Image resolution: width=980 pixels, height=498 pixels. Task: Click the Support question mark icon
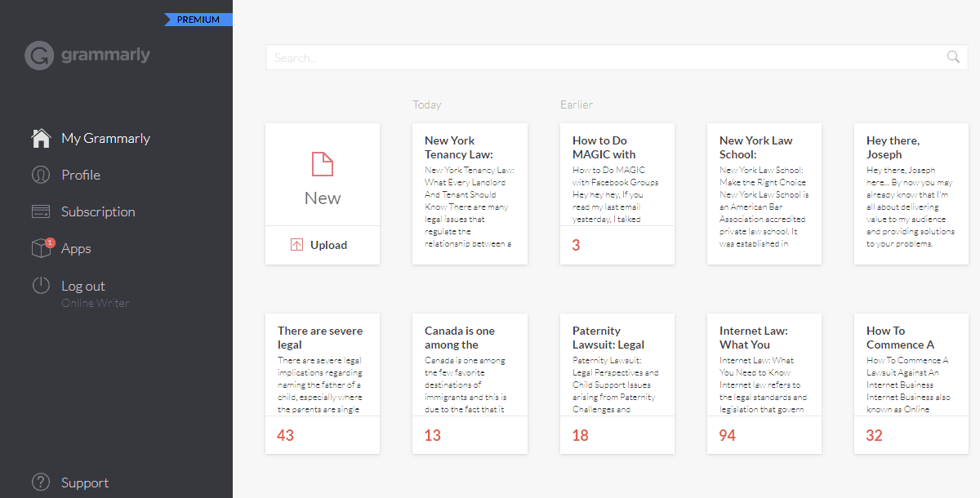pos(40,482)
